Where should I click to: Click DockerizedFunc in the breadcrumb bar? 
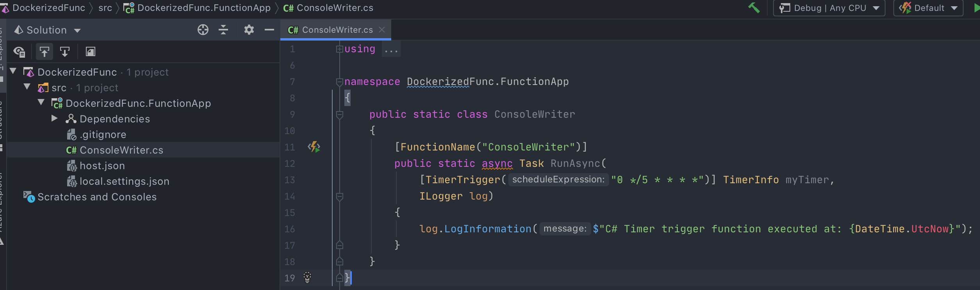[49, 8]
